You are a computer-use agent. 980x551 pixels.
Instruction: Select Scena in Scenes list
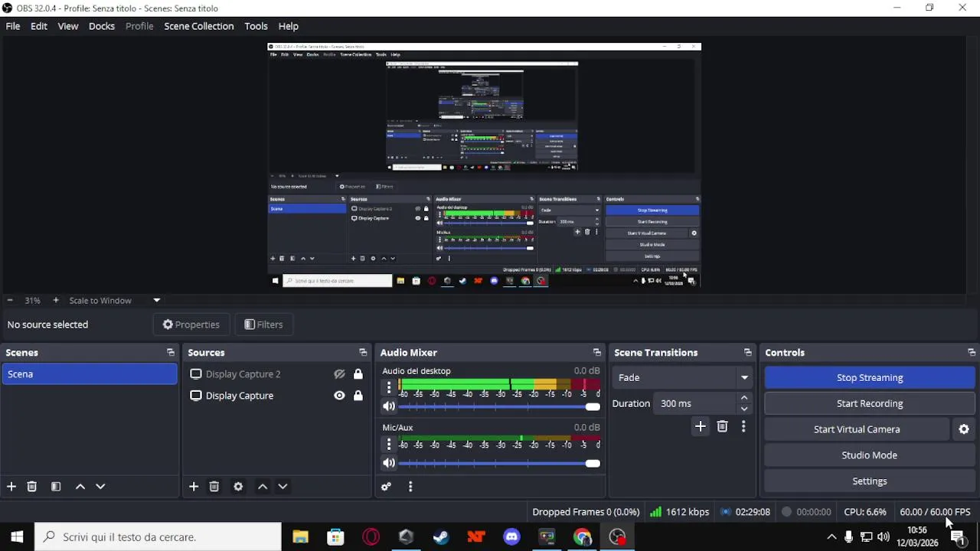tap(89, 374)
